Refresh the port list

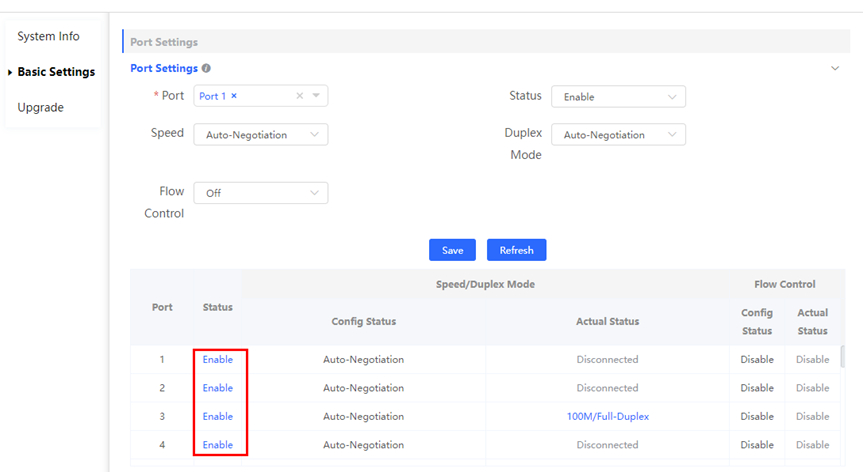pyautogui.click(x=516, y=250)
